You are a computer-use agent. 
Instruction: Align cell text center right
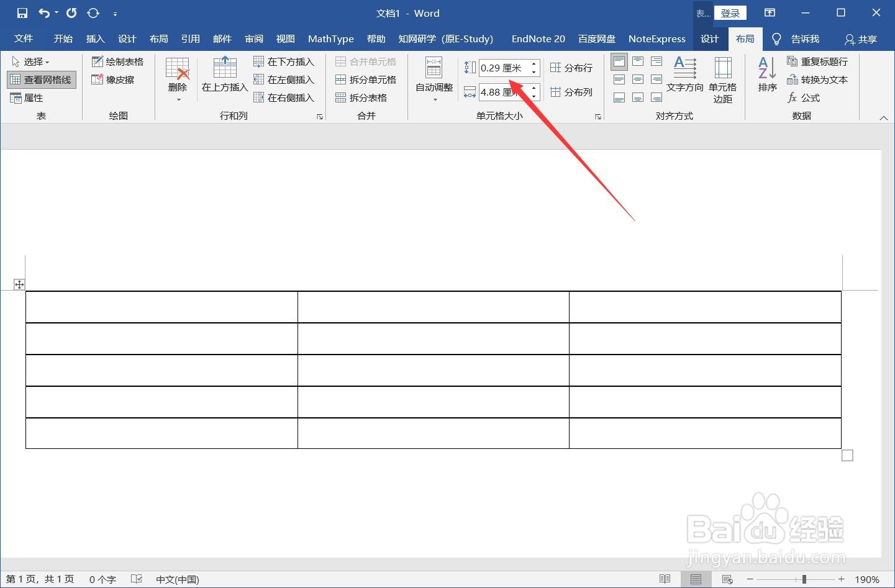(x=656, y=79)
